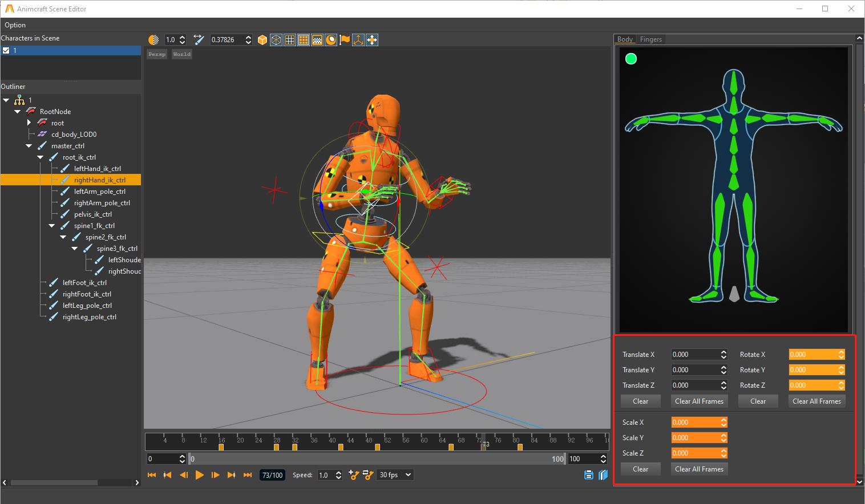Screen dimensions: 865x504
Task: Click the add keyframe icon
Action: coord(354,475)
